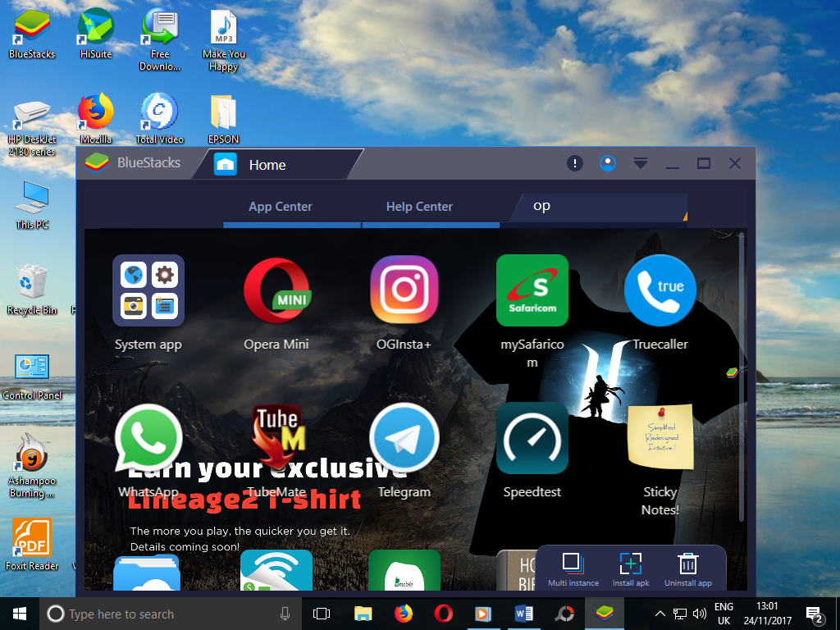Image resolution: width=840 pixels, height=630 pixels.
Task: Open the Windows Start menu
Action: (x=20, y=614)
